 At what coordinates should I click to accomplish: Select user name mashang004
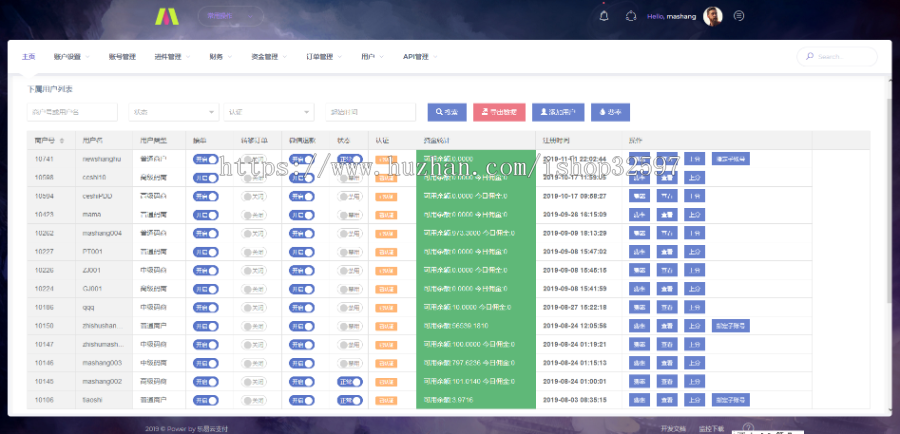[x=102, y=234]
